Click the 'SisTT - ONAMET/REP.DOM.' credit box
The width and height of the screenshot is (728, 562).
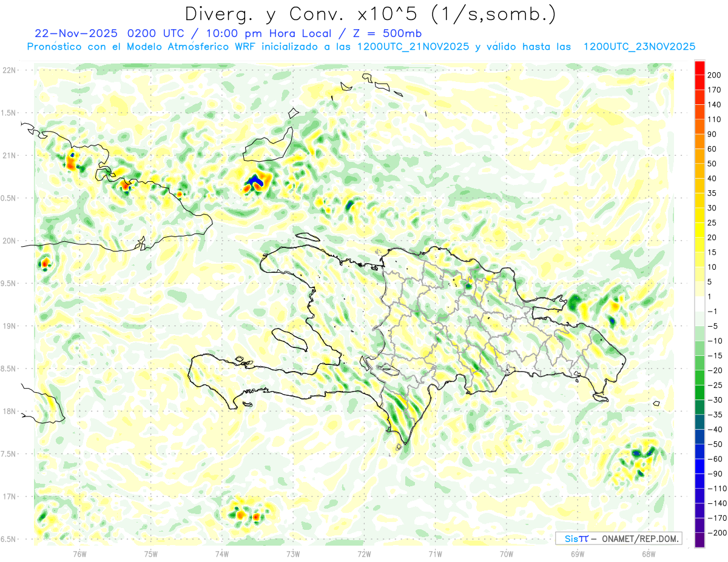coord(619,538)
